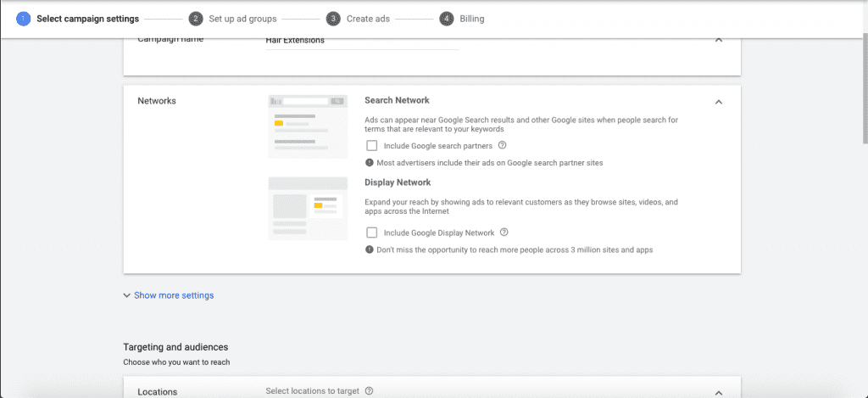The image size is (868, 398).
Task: Enable Include Google search partners checkbox
Action: (x=372, y=146)
